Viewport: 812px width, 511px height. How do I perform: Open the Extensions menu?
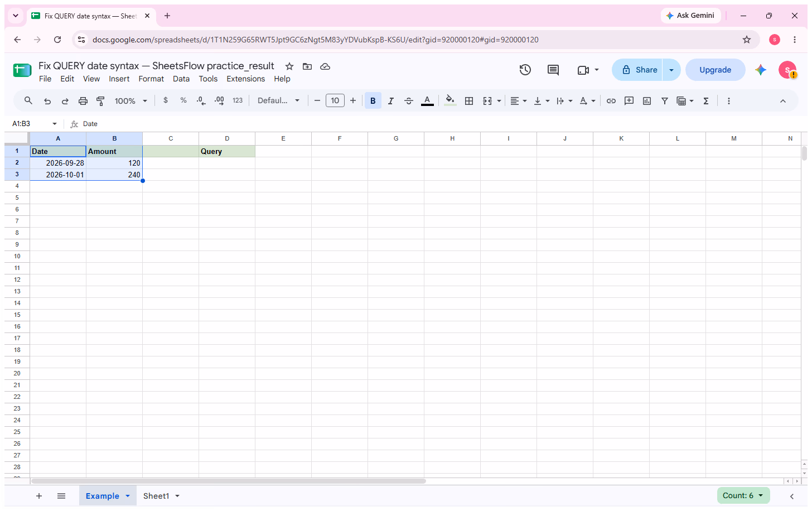246,79
